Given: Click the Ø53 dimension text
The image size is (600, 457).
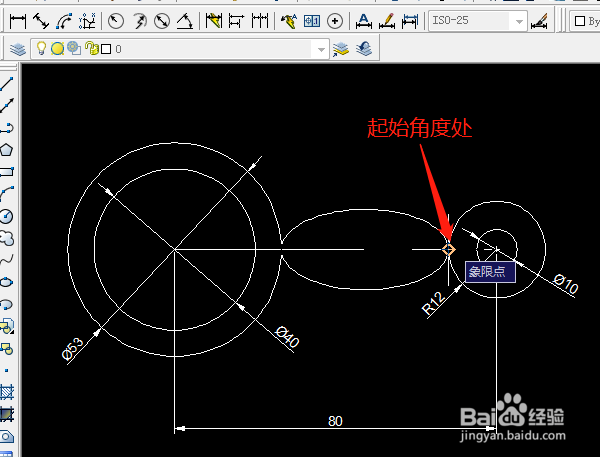Looking at the screenshot, I should click(x=72, y=349).
